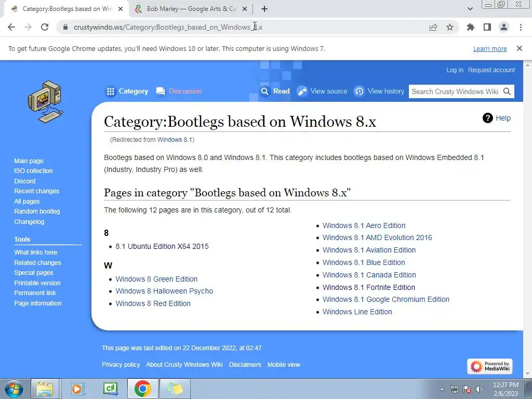Viewport: 532px width, 399px height.
Task: Dismiss the Chrome update notification bar
Action: (520, 48)
